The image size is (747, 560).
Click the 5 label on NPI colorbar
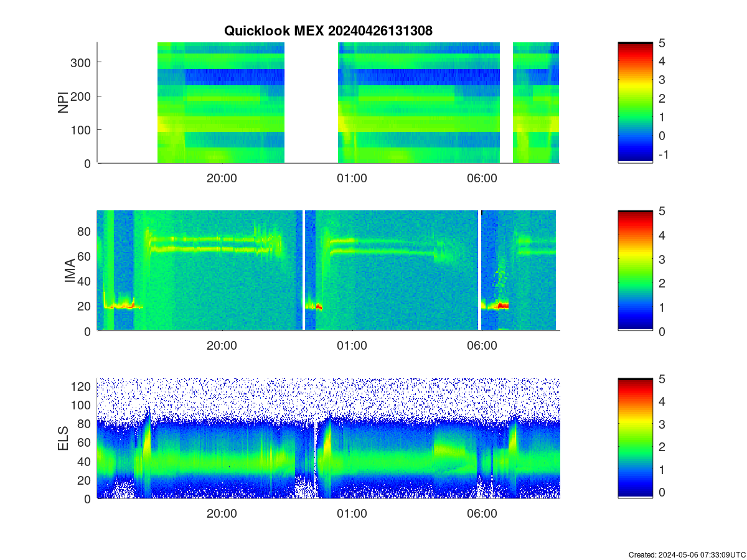click(x=662, y=43)
